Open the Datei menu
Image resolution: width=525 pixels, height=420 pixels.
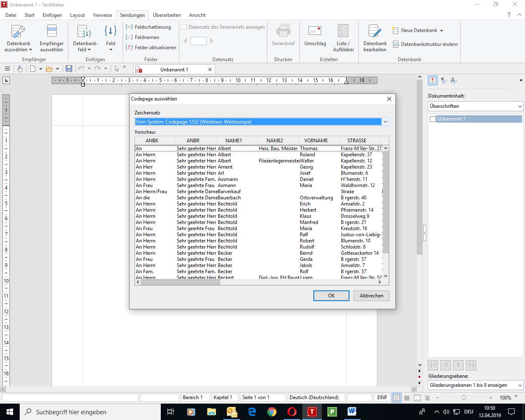pyautogui.click(x=11, y=15)
